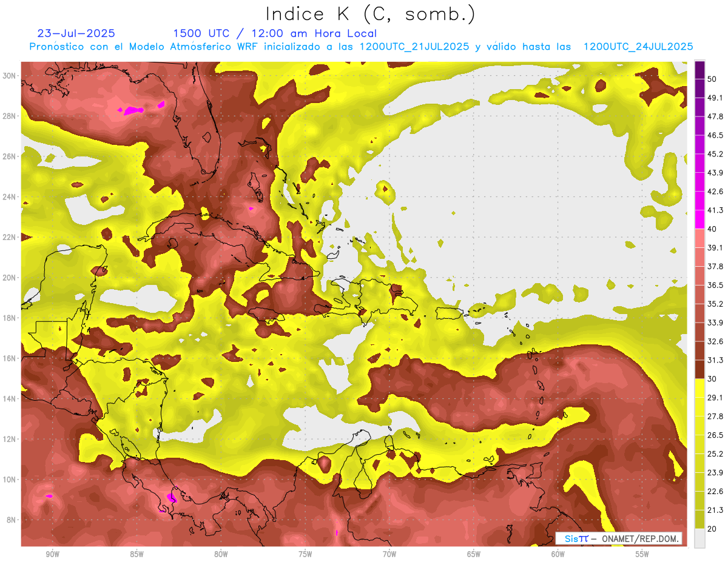Click the colorbar value "23.9"
The width and height of the screenshot is (728, 562).
tap(715, 473)
